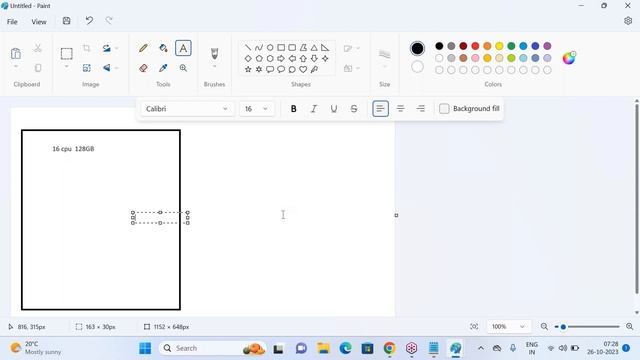Select the white color 2 circle
This screenshot has width=640, height=360.
point(417,67)
